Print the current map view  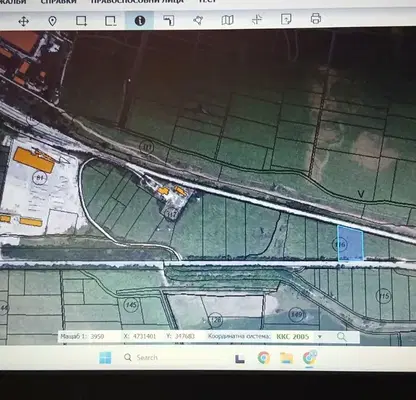(316, 18)
